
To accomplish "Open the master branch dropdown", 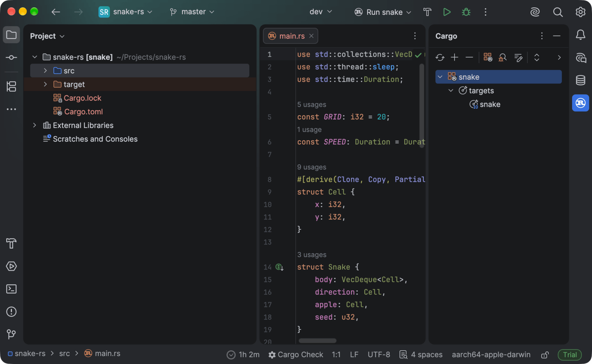I will [192, 12].
